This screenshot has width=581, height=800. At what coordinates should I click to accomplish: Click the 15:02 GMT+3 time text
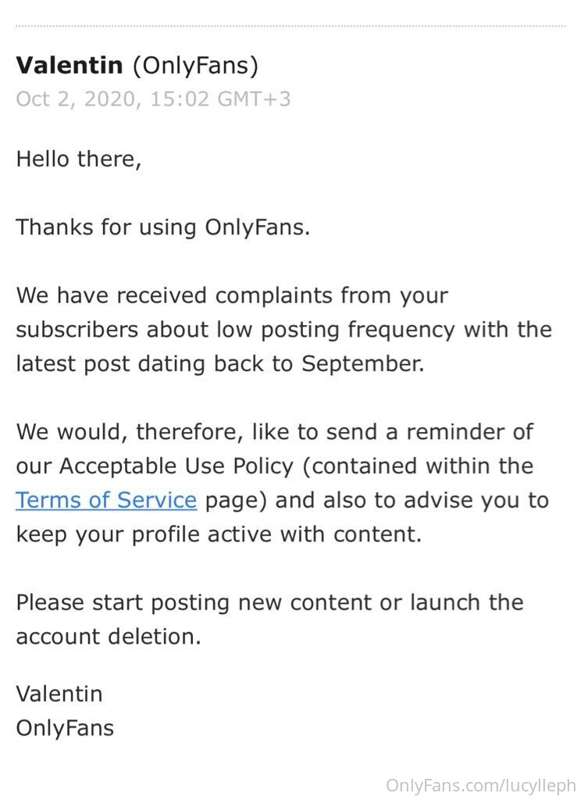coord(220,99)
